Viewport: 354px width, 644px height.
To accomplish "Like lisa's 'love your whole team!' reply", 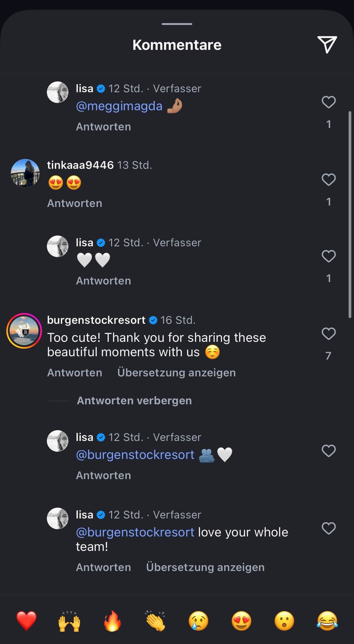I will tap(328, 528).
